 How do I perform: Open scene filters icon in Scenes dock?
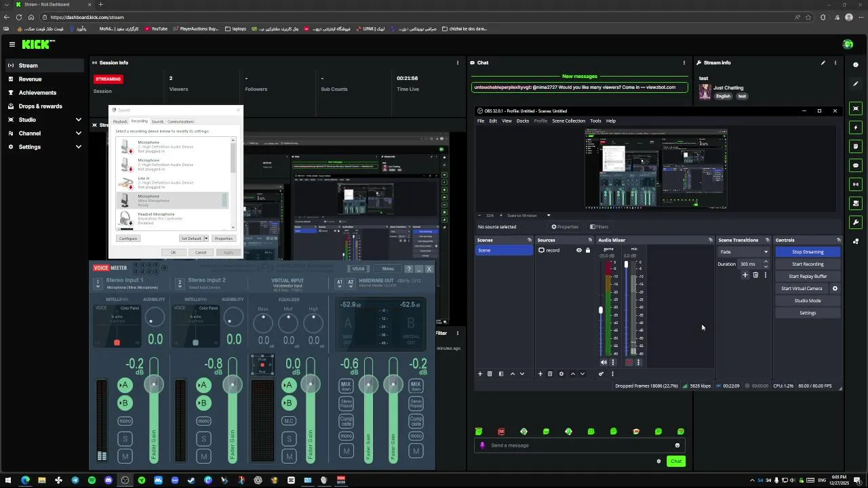(501, 373)
